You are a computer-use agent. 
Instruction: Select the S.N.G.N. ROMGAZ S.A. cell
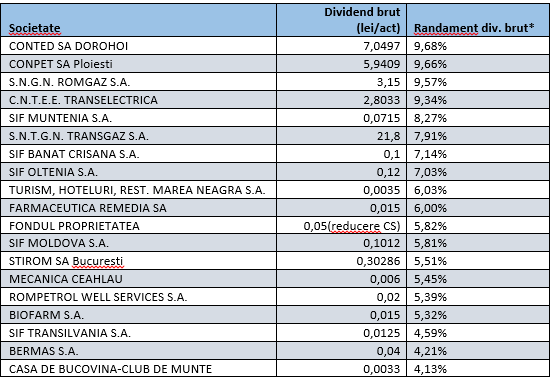tap(138, 82)
